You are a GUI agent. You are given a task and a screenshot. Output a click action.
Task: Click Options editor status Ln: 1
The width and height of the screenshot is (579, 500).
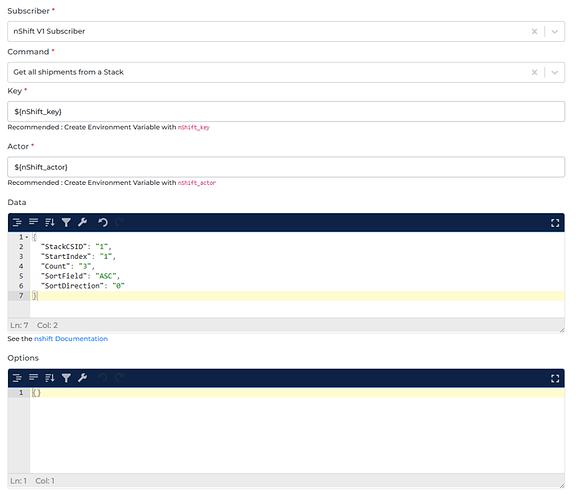(x=18, y=481)
